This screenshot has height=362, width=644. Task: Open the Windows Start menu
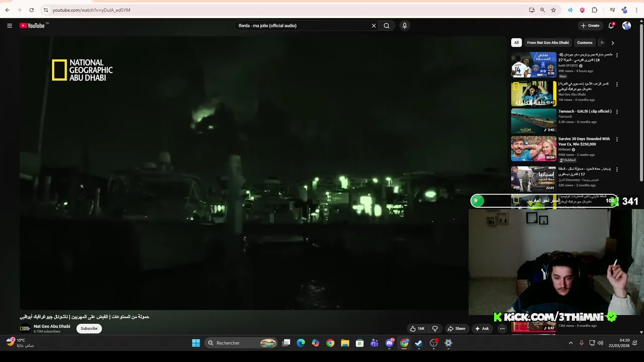point(196,343)
